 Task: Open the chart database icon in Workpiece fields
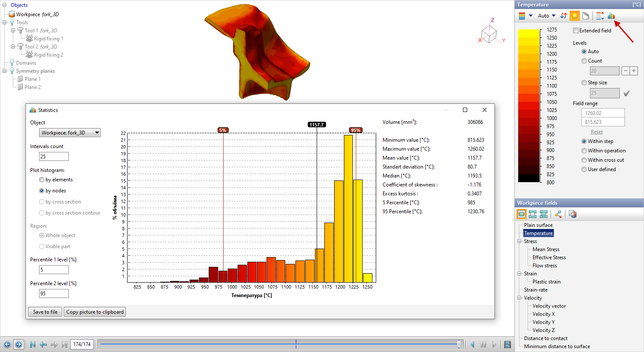click(x=573, y=214)
